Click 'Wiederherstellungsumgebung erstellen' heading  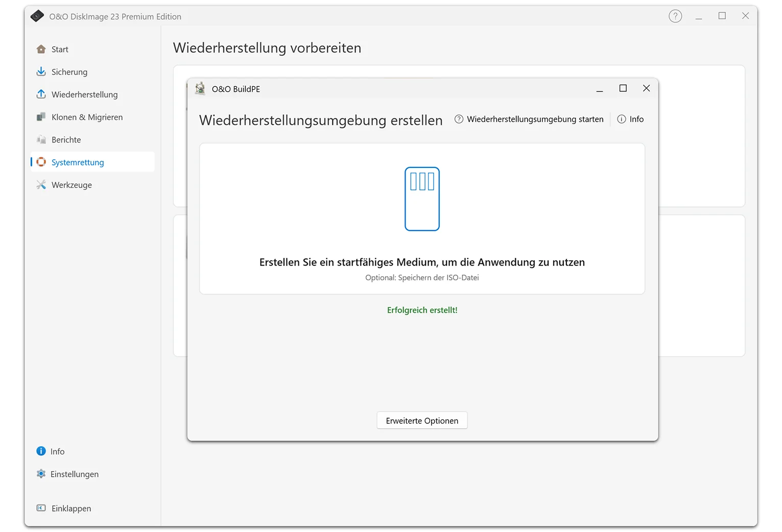click(321, 120)
